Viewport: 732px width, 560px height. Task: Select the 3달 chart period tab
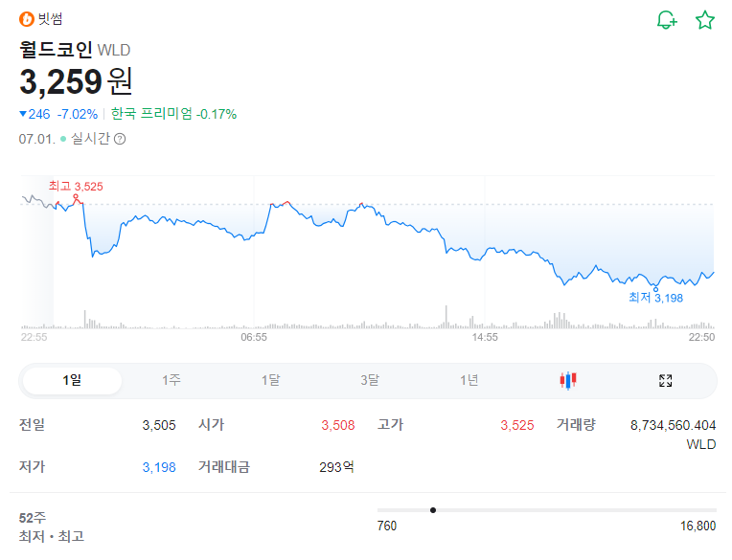pyautogui.click(x=370, y=380)
